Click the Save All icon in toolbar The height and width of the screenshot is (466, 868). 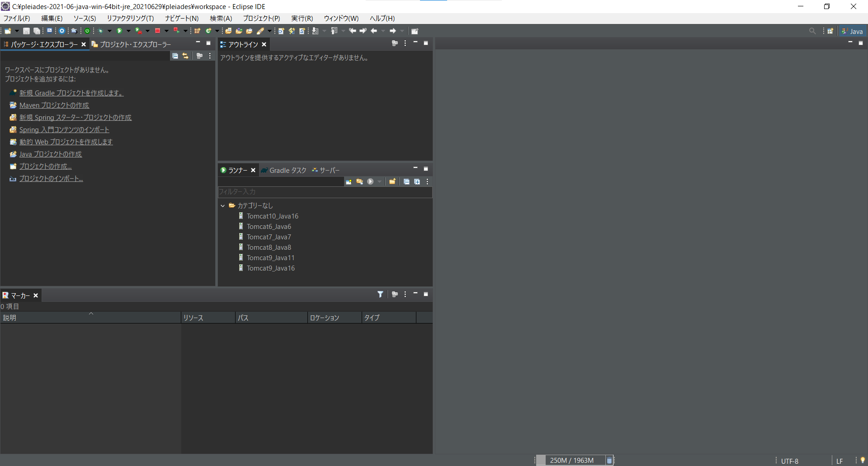click(x=37, y=31)
